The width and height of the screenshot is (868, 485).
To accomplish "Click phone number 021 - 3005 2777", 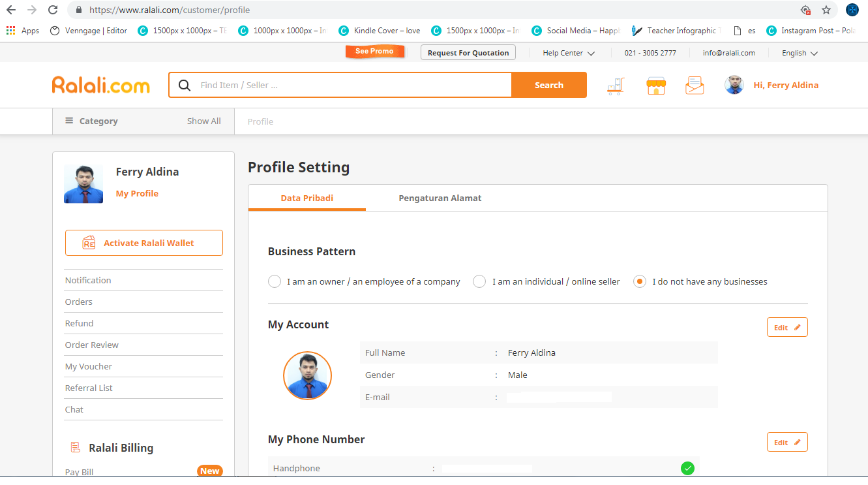I will tap(650, 53).
